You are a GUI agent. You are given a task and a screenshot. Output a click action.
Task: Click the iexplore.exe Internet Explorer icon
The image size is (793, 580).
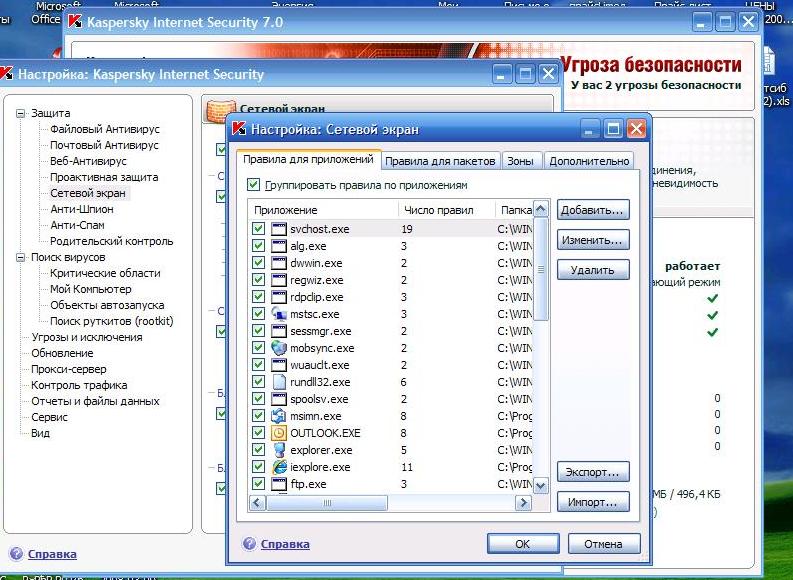pos(279,467)
